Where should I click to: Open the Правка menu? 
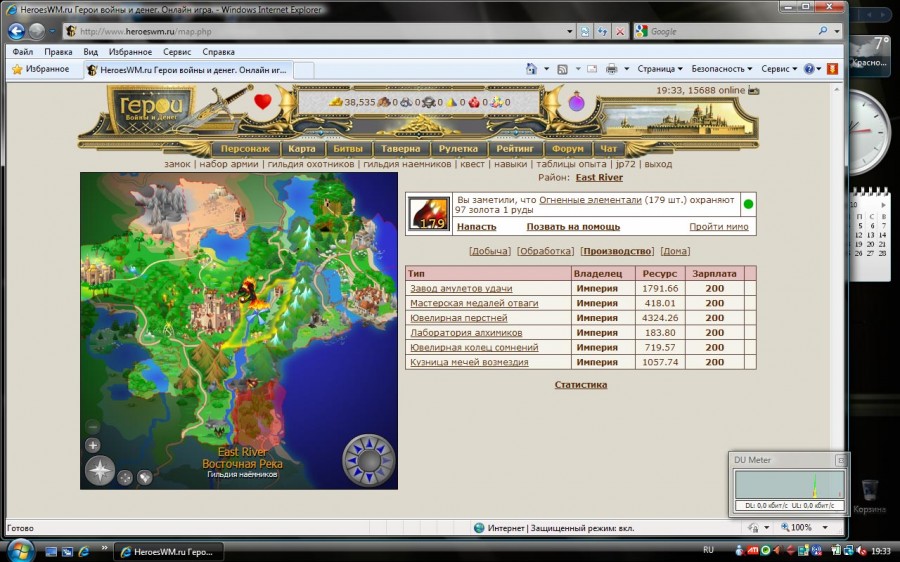tap(58, 52)
